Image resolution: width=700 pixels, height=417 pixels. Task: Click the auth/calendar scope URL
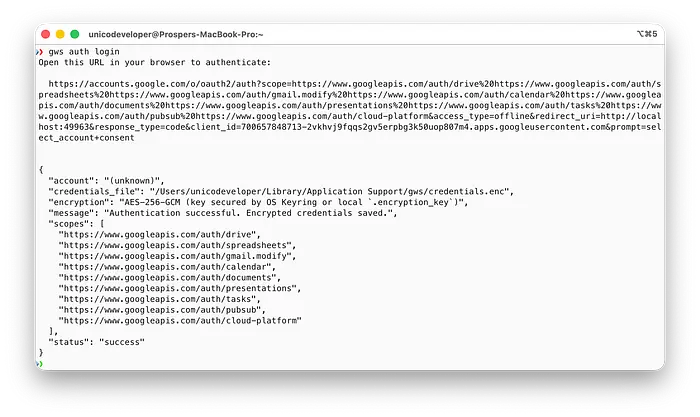[x=165, y=267]
